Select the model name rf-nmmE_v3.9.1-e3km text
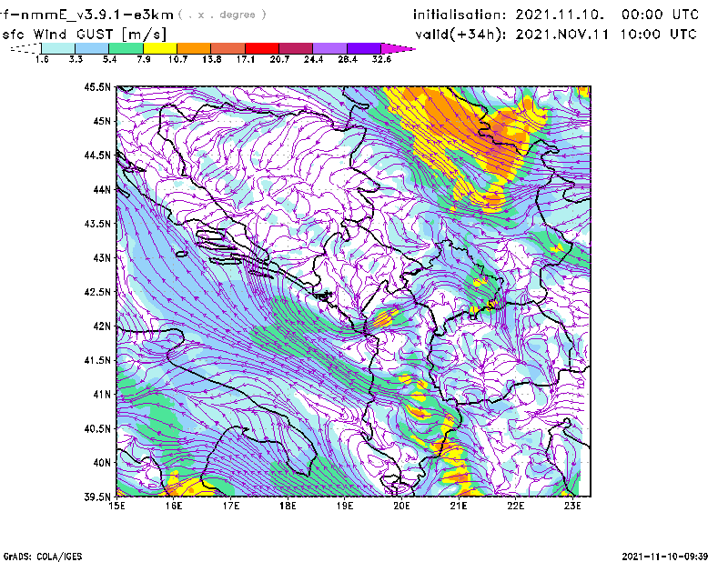728x562 pixels. point(86,15)
